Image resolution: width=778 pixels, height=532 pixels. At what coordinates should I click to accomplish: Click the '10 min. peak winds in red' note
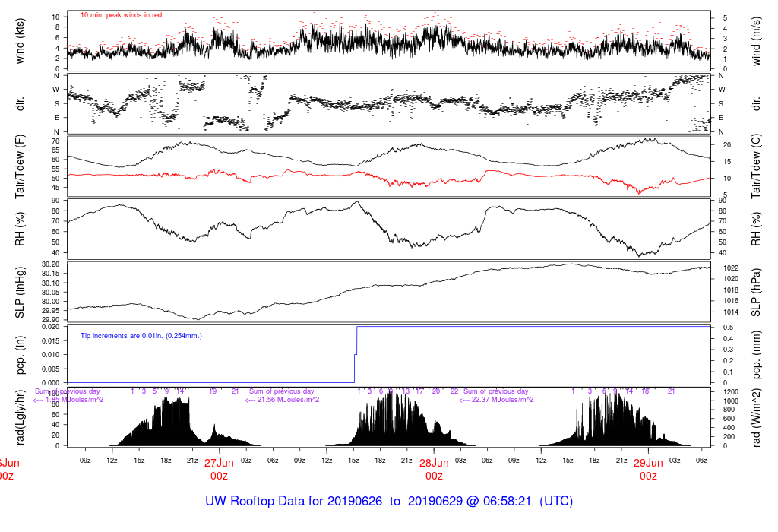pyautogui.click(x=121, y=15)
